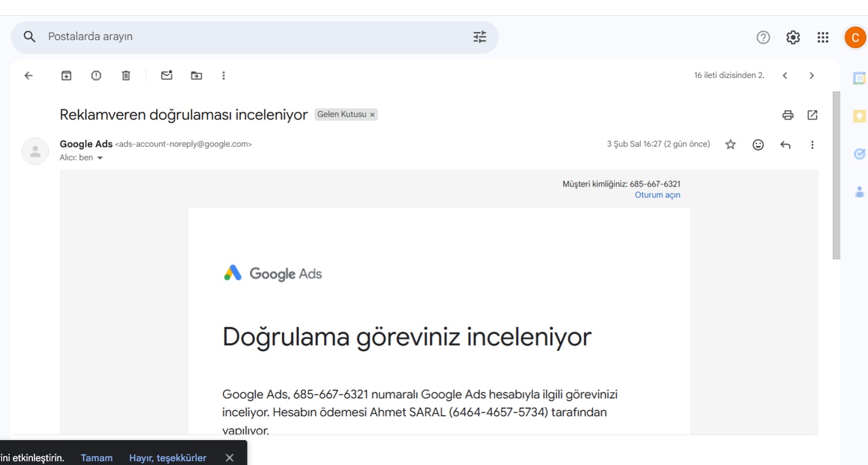Screen dimensions: 868x465
Task: Select Hayır, teşekkürler in notification prompt
Action: pyautogui.click(x=168, y=458)
